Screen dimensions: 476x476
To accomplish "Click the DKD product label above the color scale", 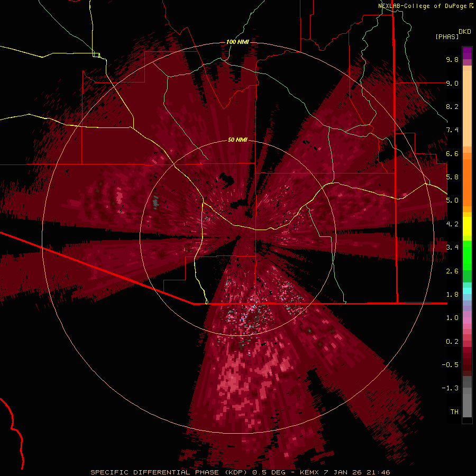I will [x=464, y=32].
